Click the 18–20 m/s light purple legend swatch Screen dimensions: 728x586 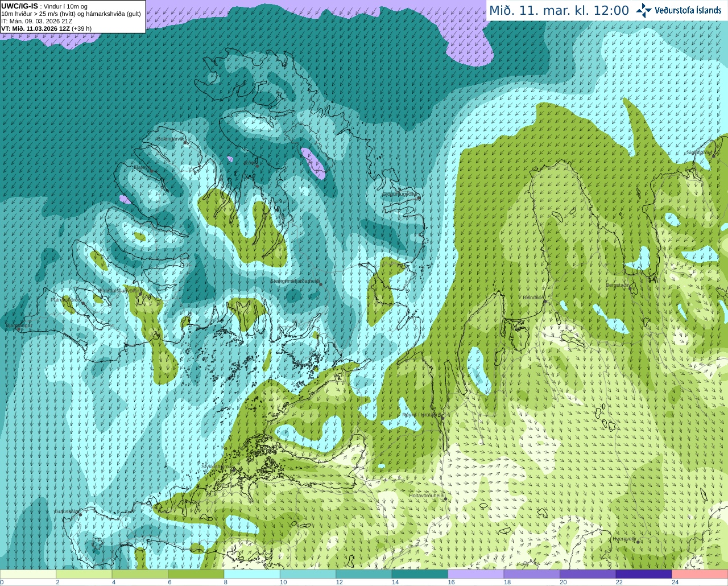532,574
